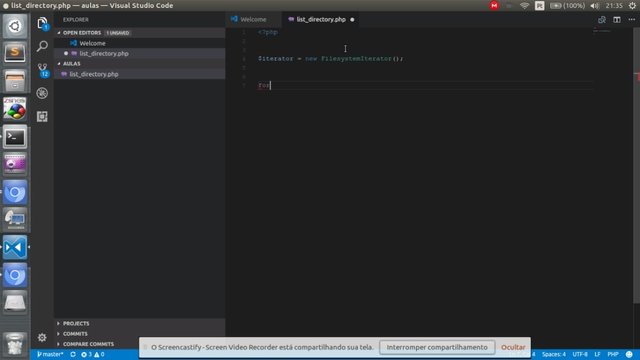640x360 pixels.
Task: Open the Search view in activity bar
Action: pos(42,47)
